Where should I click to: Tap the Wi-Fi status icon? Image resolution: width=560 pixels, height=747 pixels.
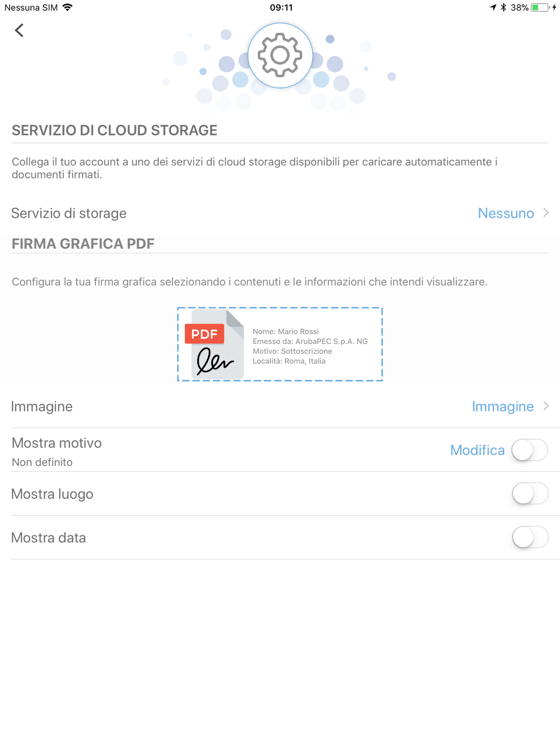coord(68,7)
